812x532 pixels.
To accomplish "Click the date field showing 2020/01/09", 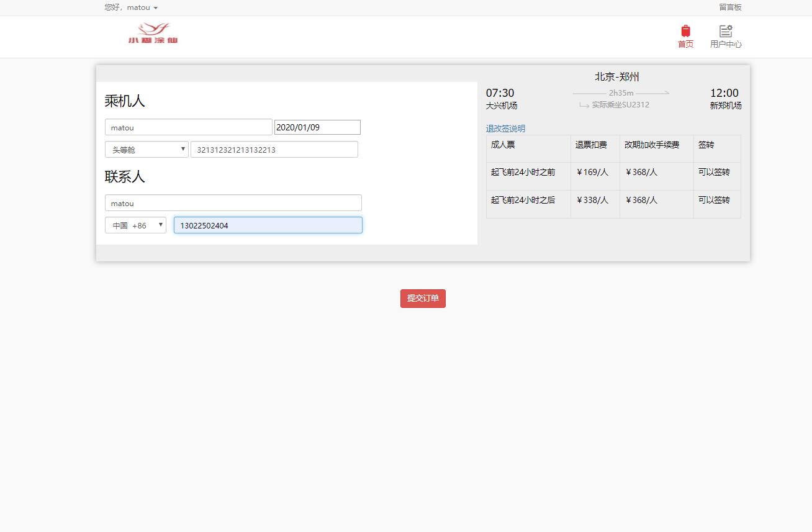I will pos(317,127).
